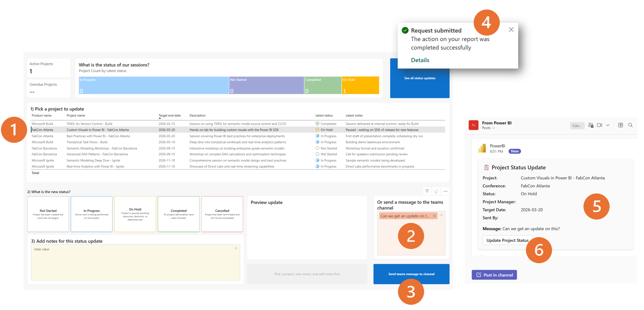Select the 'Translytical Task Flows - Build' row
Viewport: 644px width, 310px height.
point(238,142)
